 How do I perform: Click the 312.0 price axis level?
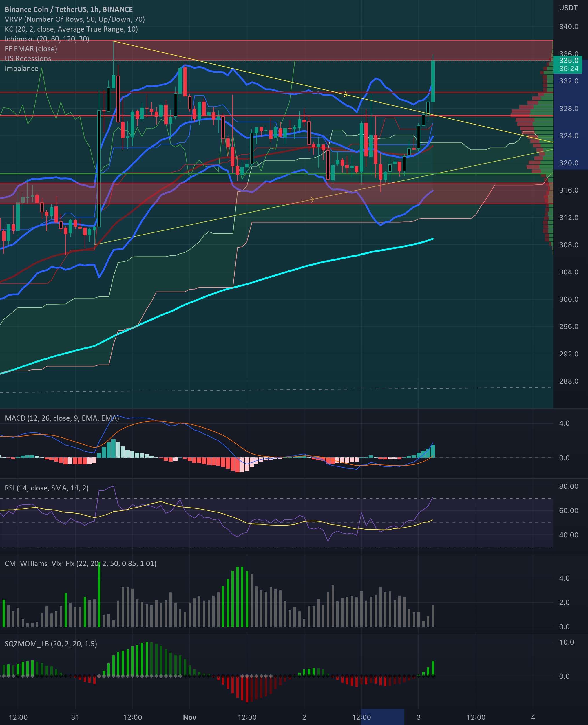pos(569,218)
